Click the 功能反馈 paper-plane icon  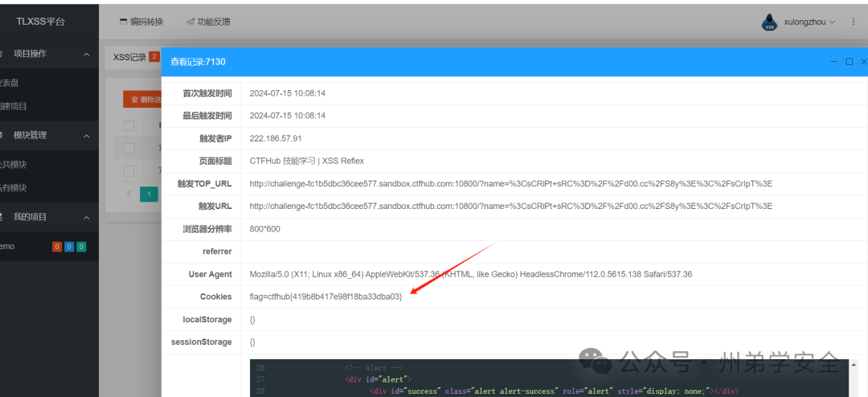tap(190, 23)
